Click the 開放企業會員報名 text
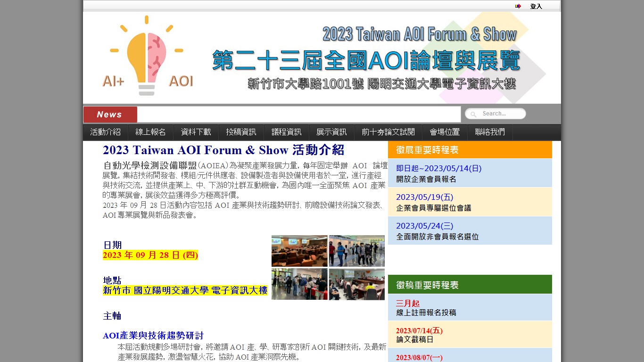Viewport: 644px width, 362px height. [426, 179]
